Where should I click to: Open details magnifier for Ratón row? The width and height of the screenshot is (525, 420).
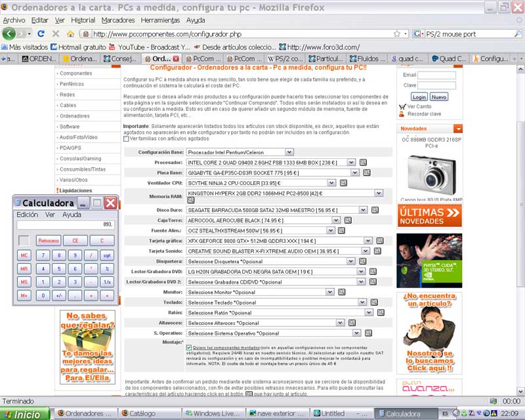pos(381,312)
